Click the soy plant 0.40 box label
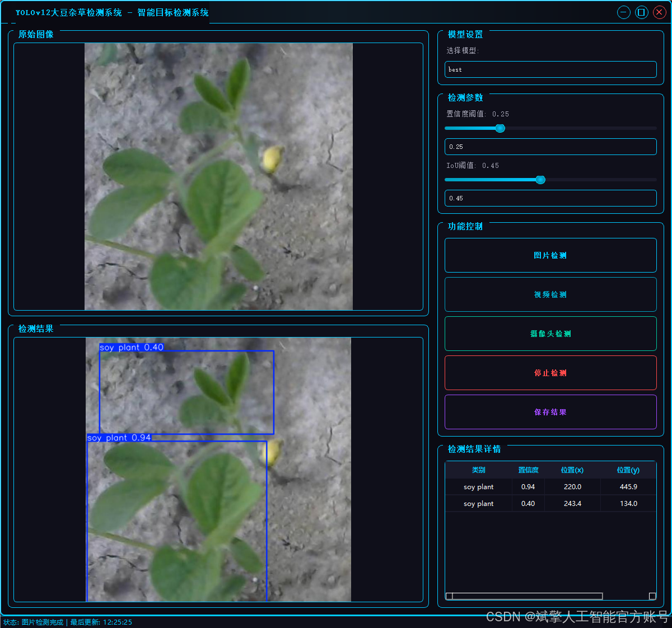Screen dimensions: 672x628 (132, 347)
